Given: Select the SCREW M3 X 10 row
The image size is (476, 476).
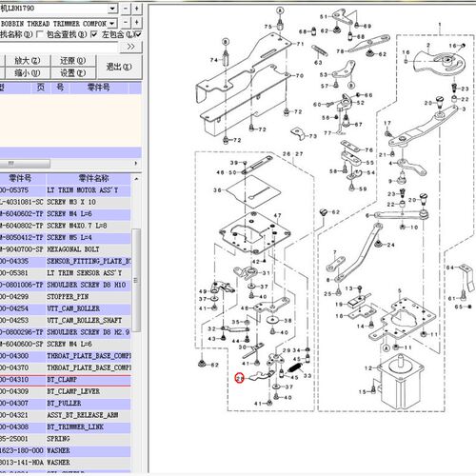Looking at the screenshot, I should 65,202.
